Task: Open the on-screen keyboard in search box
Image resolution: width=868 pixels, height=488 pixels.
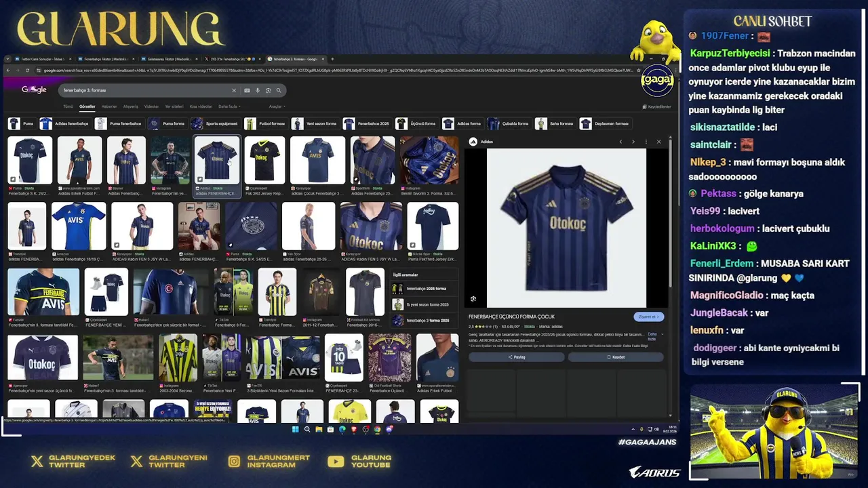Action: coord(247,90)
